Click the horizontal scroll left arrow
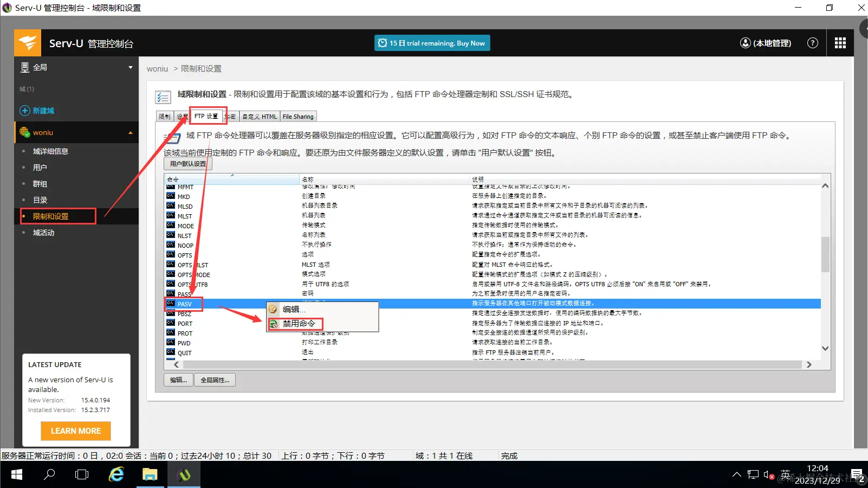The width and height of the screenshot is (868, 488). [x=176, y=365]
